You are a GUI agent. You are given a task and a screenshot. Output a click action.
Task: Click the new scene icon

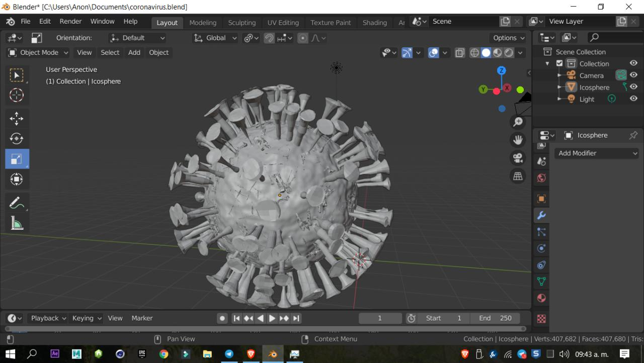[506, 22]
